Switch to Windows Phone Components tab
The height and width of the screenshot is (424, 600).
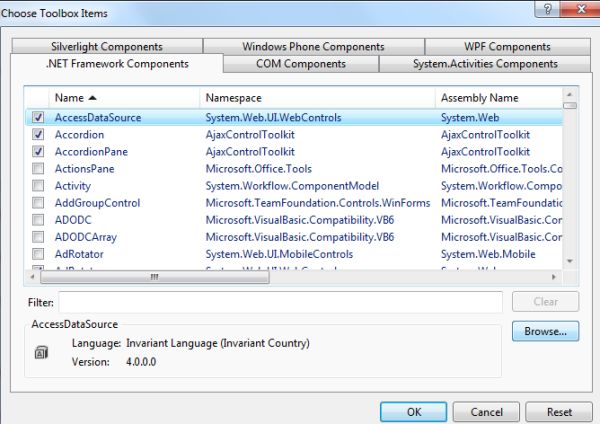coord(313,46)
